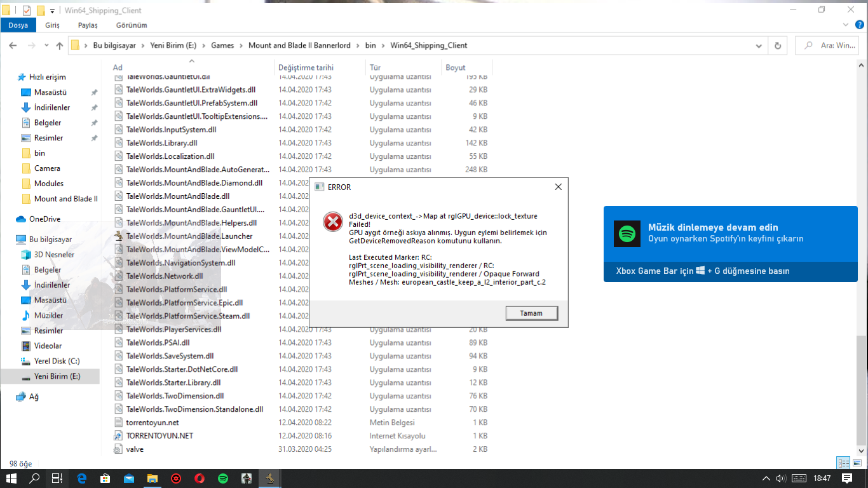Click the Spotify logo in Game Bar notification
Screen dimensions: 868x488
(x=627, y=233)
